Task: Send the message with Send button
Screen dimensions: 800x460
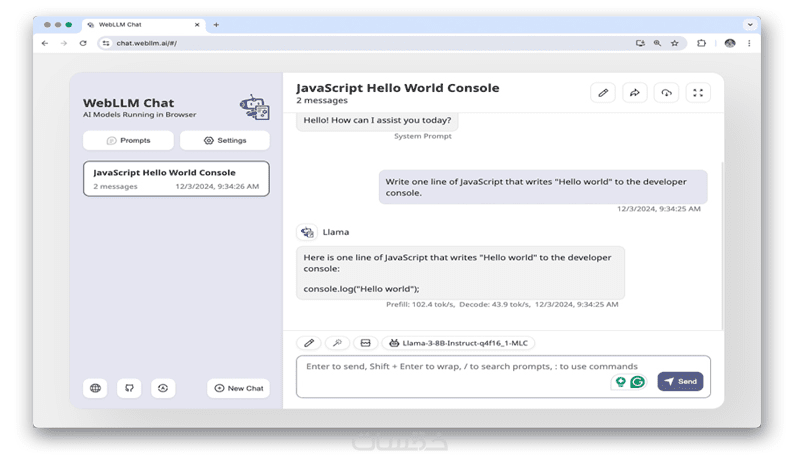Action: (x=680, y=381)
